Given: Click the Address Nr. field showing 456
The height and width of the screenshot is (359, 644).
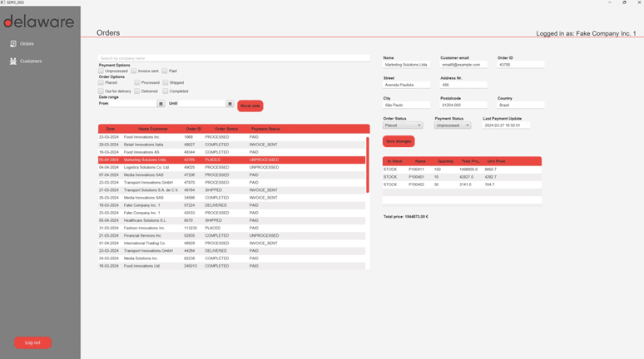Looking at the screenshot, I should pos(463,85).
